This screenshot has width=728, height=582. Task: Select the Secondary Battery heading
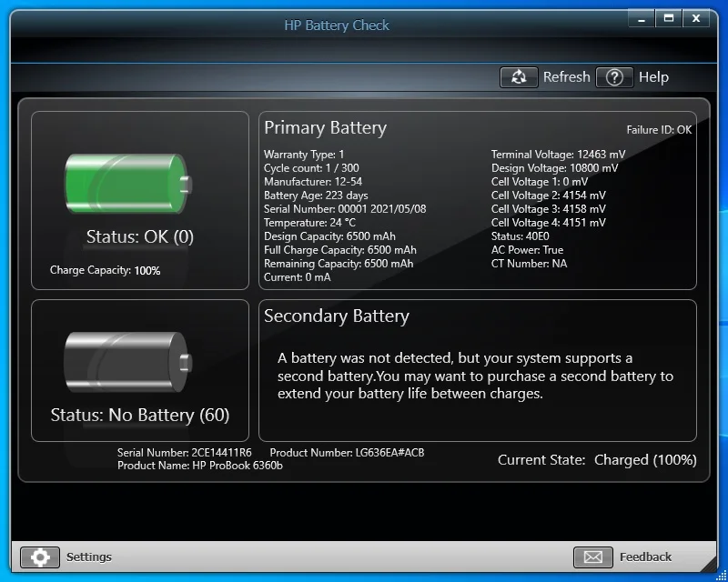coord(337,316)
